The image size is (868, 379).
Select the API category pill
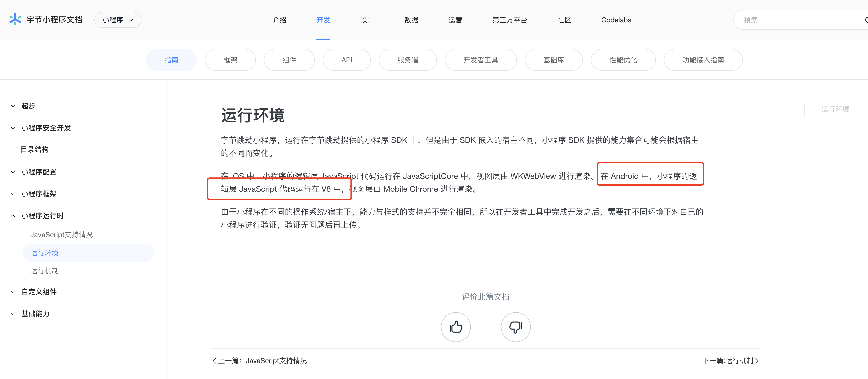point(347,60)
